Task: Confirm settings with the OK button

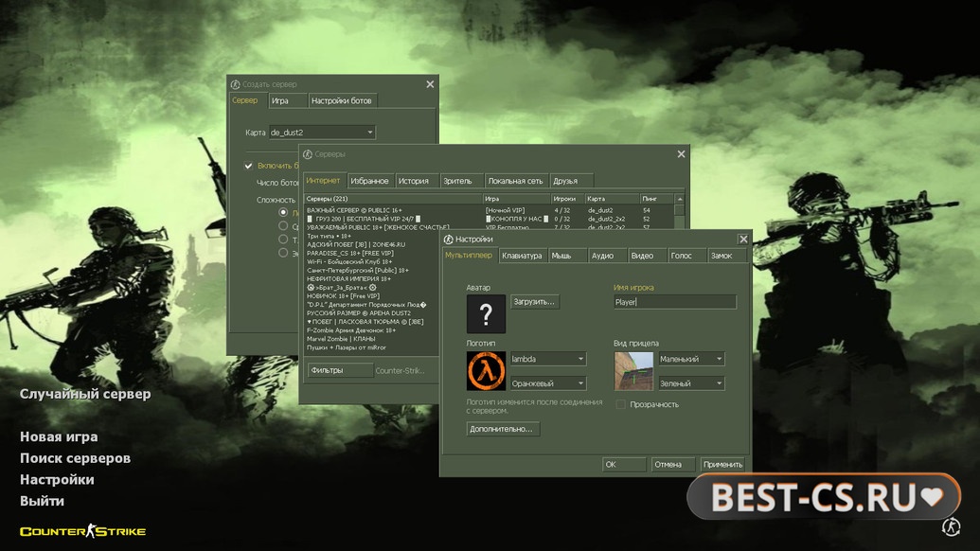Action: [x=624, y=464]
